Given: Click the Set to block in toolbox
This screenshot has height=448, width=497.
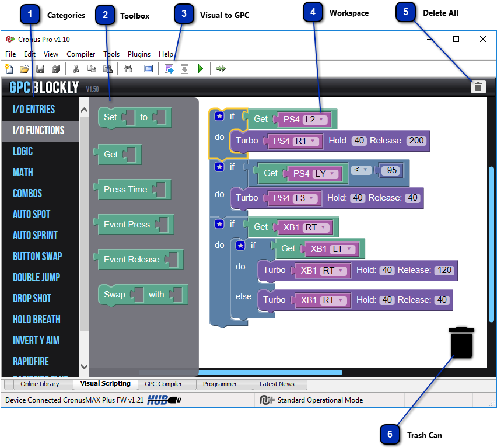Looking at the screenshot, I should point(135,118).
